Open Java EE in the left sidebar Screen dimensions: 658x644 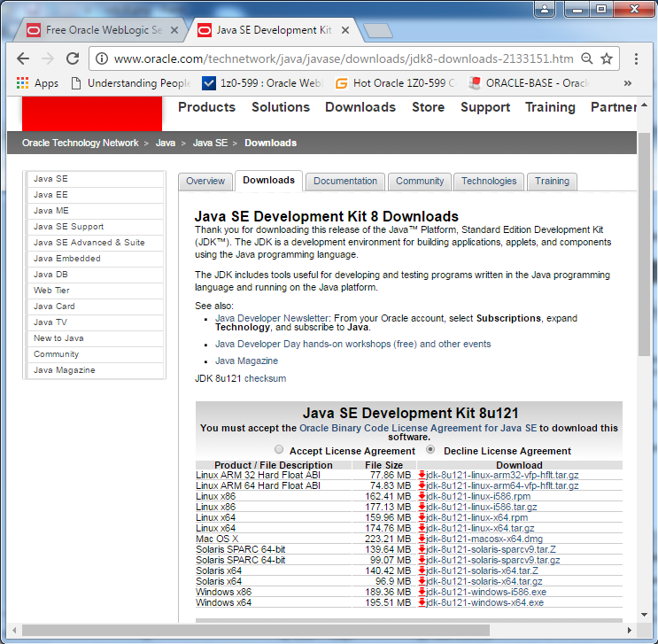[96, 195]
